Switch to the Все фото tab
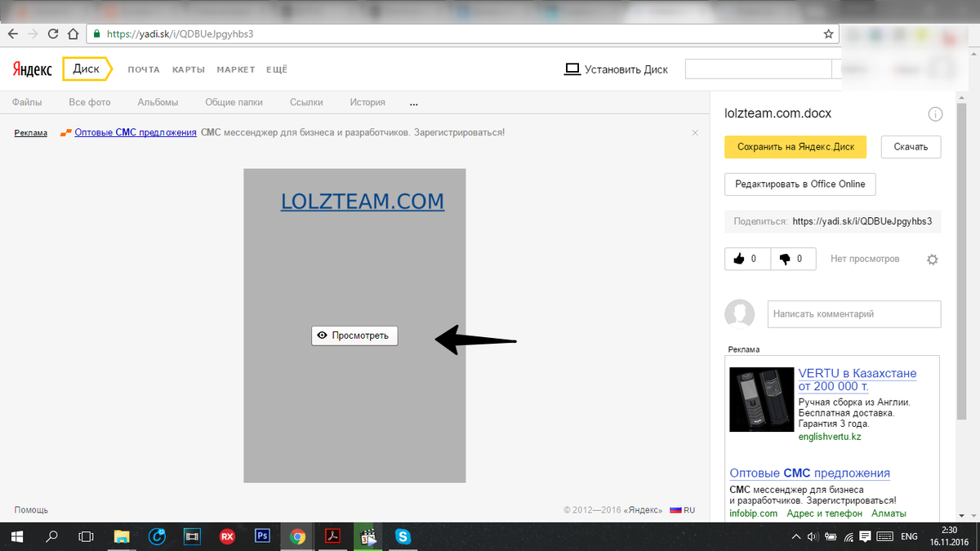This screenshot has height=551, width=980. click(x=90, y=103)
